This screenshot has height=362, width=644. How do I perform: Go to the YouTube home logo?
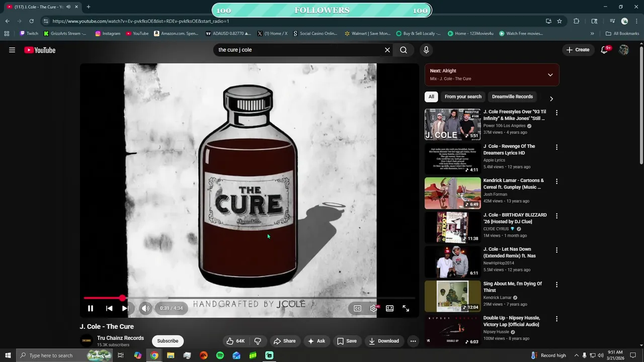[x=40, y=50]
